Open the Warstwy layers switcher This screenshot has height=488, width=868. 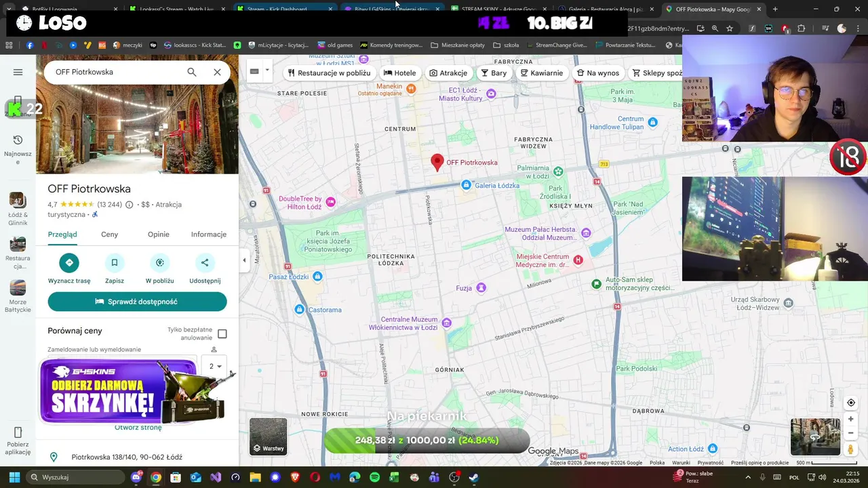pos(269,436)
